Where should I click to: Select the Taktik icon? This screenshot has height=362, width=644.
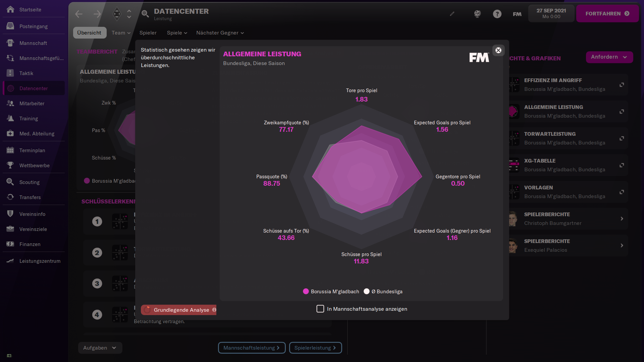click(x=10, y=73)
